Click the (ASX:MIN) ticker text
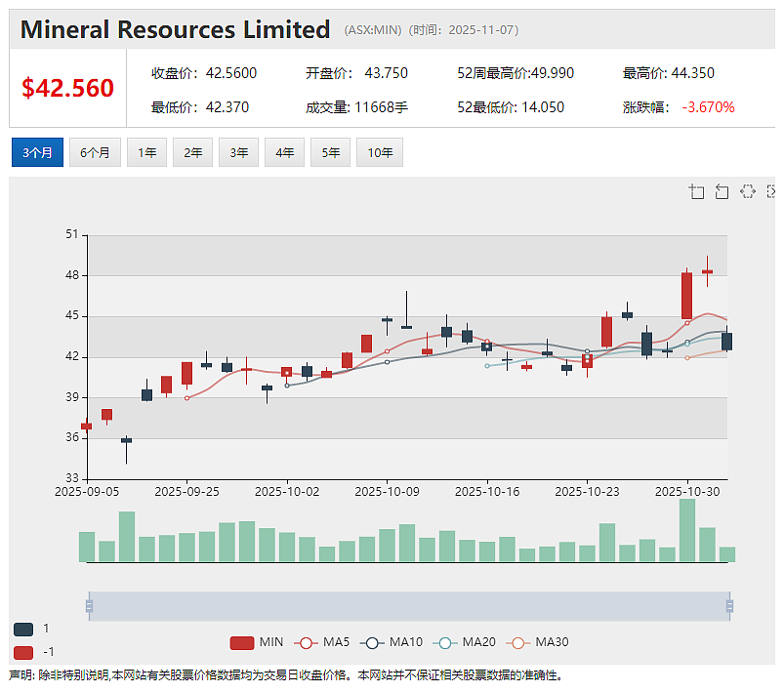Viewport: 784px width, 693px height. (373, 30)
